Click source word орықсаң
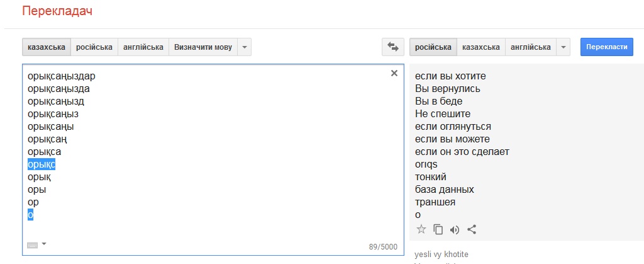644x264 pixels. coord(47,139)
